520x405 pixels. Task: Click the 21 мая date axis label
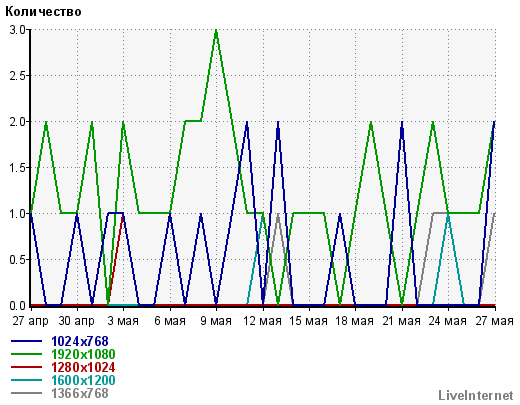[401, 321]
